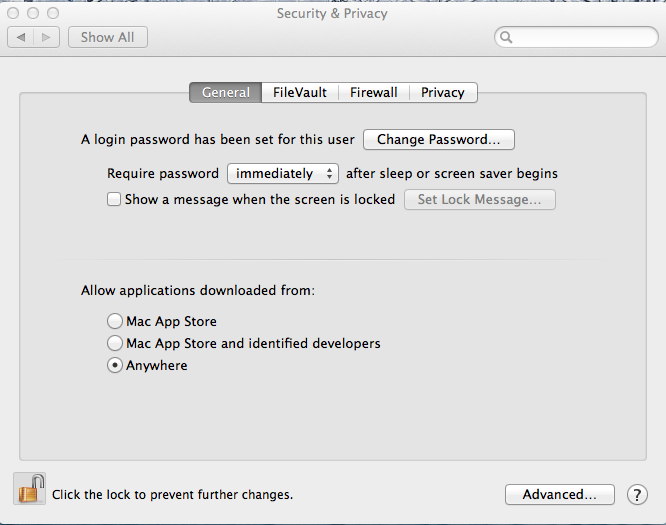Switch to the Privacy tab
The width and height of the screenshot is (666, 525).
click(x=443, y=93)
